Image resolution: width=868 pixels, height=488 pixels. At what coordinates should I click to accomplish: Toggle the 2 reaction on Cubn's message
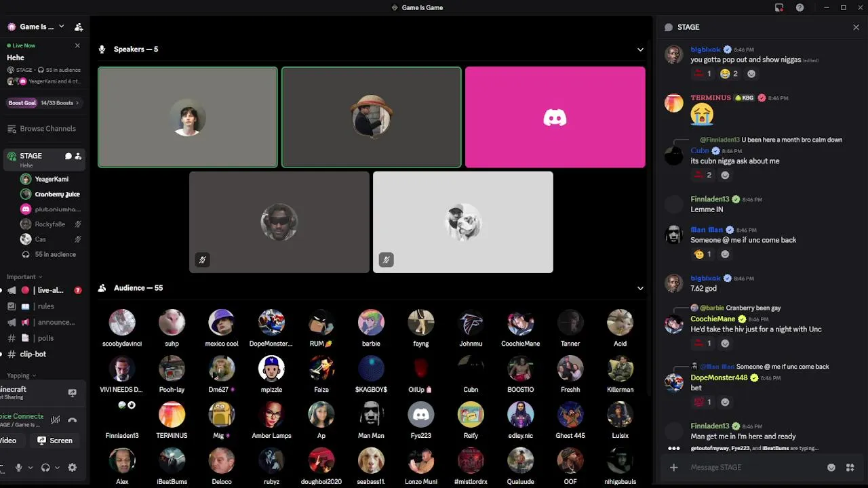click(702, 175)
